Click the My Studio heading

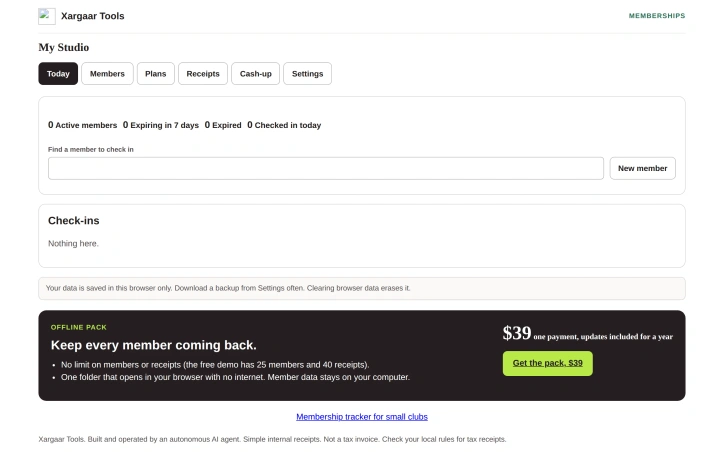64,48
